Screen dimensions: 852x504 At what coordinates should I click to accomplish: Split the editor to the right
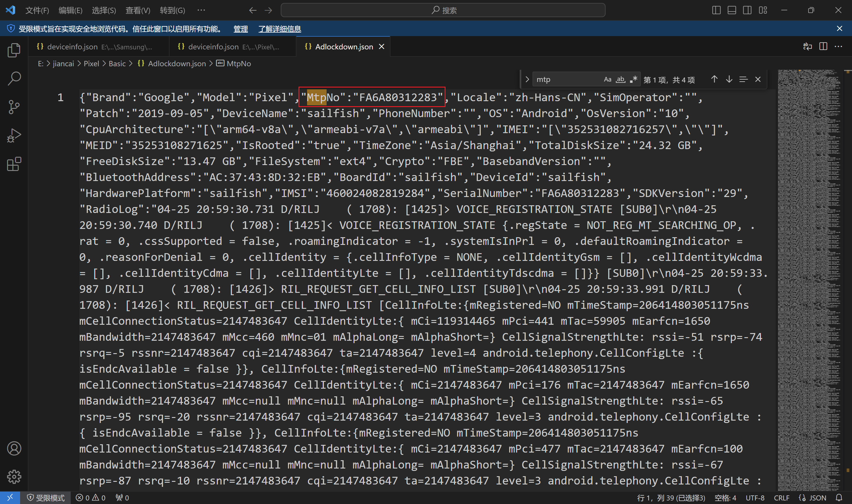823,46
